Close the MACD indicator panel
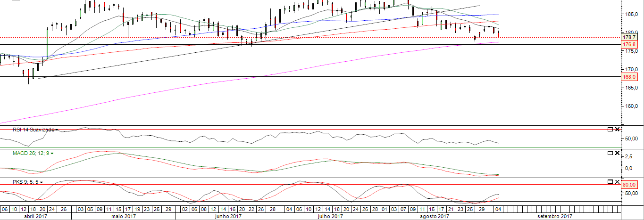Screen dimensions: 644x220 (617, 153)
